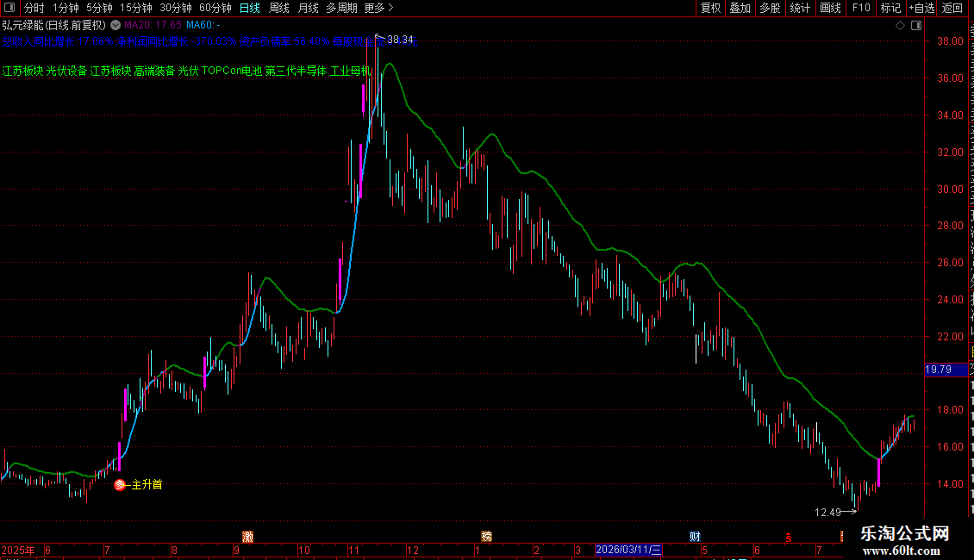Click the 叠加 overlay button
The image size is (974, 560).
(x=740, y=8)
